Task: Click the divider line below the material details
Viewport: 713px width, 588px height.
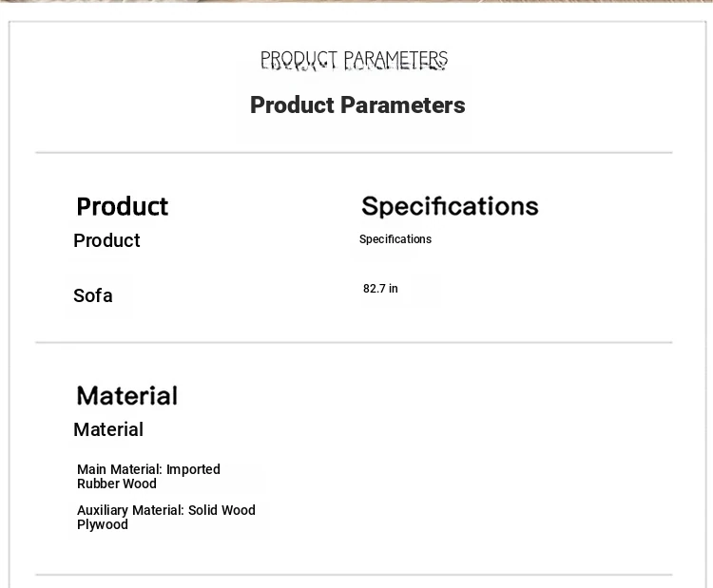Action: (354, 575)
